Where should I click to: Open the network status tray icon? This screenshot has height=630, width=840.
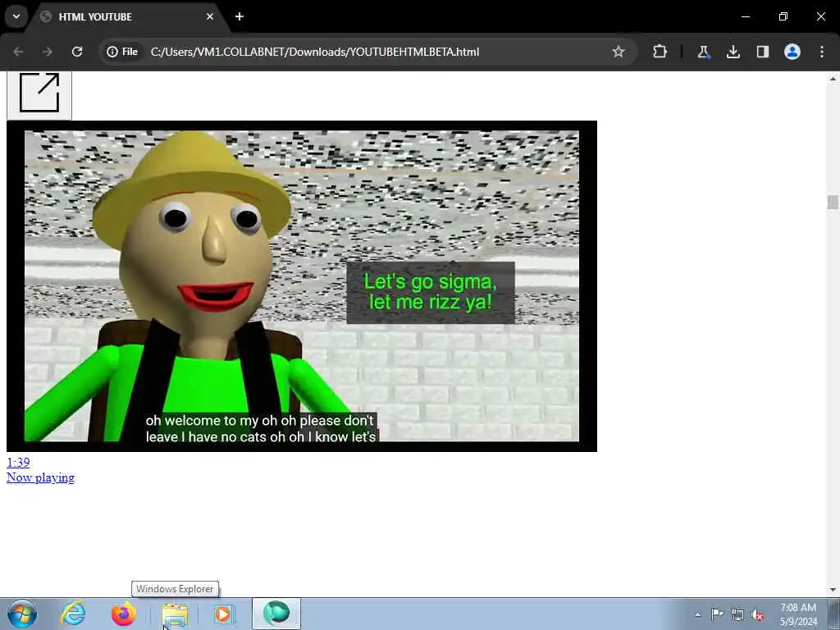click(737, 614)
